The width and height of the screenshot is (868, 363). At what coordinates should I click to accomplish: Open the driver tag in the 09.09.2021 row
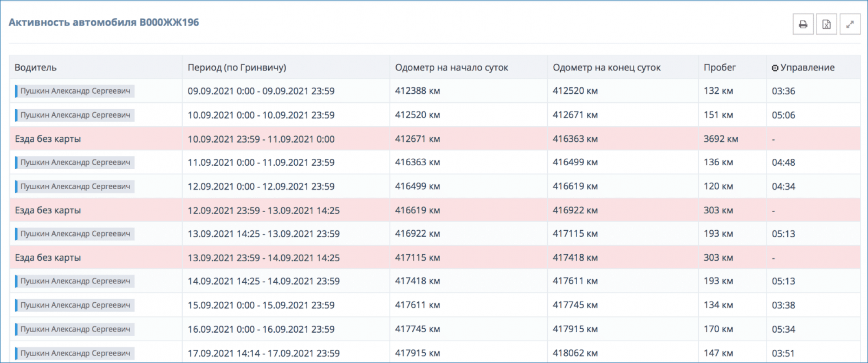pos(75,91)
